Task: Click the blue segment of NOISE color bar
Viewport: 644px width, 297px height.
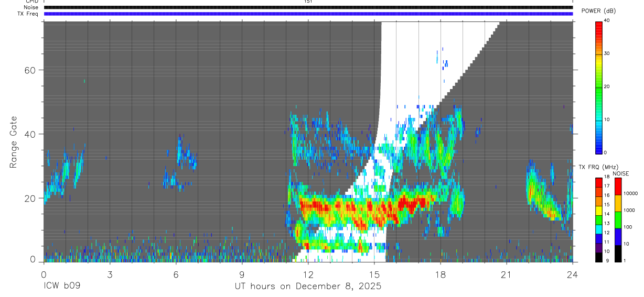Action: click(618, 237)
